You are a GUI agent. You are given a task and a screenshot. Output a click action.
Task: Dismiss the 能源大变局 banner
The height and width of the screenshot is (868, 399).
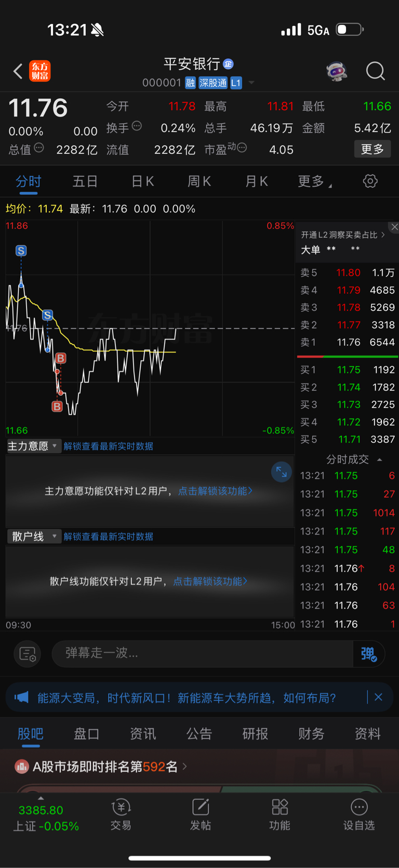click(x=378, y=697)
